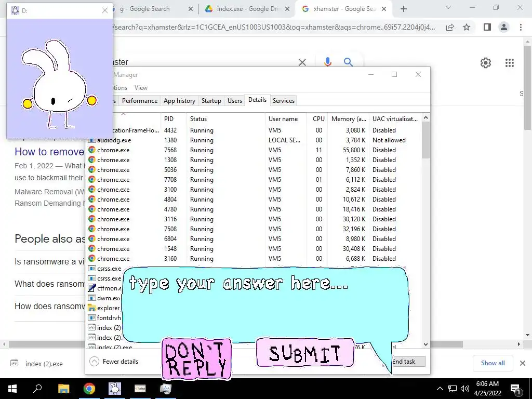Viewport: 532px width, 399px height.
Task: Click dwm.exe process icon
Action: pyautogui.click(x=91, y=298)
